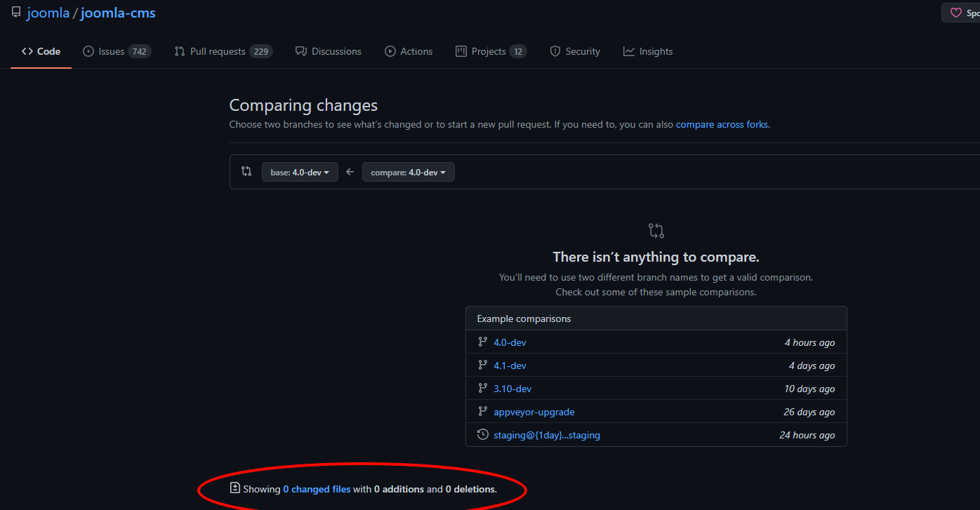Click the Sponsor heart button
This screenshot has width=980, height=510.
click(x=961, y=13)
